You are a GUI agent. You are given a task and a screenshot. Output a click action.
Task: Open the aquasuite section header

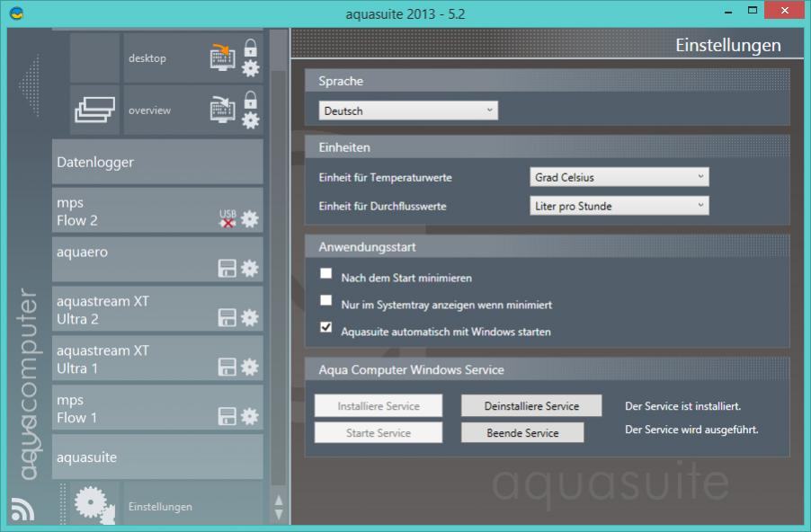(157, 457)
